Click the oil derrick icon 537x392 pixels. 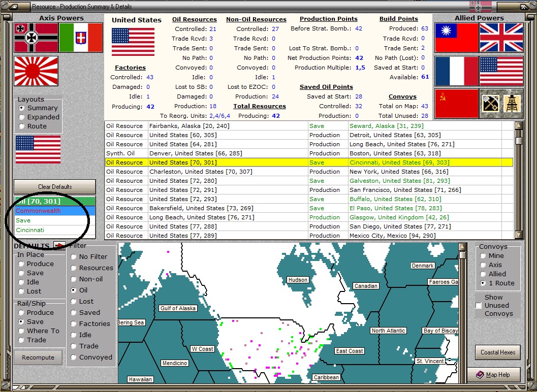pos(512,104)
